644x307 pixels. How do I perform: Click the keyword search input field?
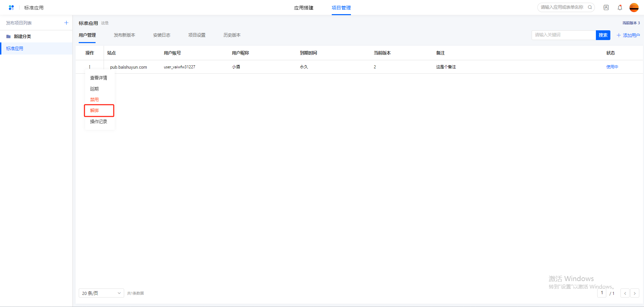[x=563, y=35]
